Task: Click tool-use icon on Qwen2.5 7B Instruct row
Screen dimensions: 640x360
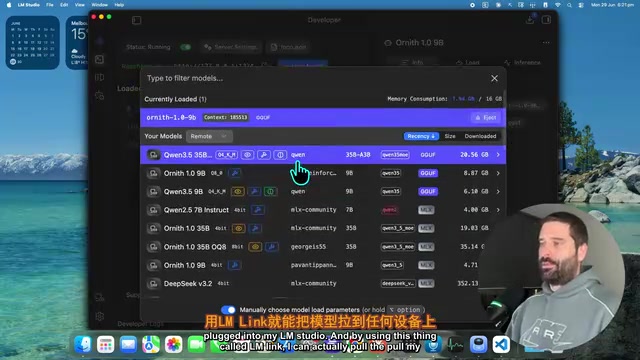Action: coord(258,210)
